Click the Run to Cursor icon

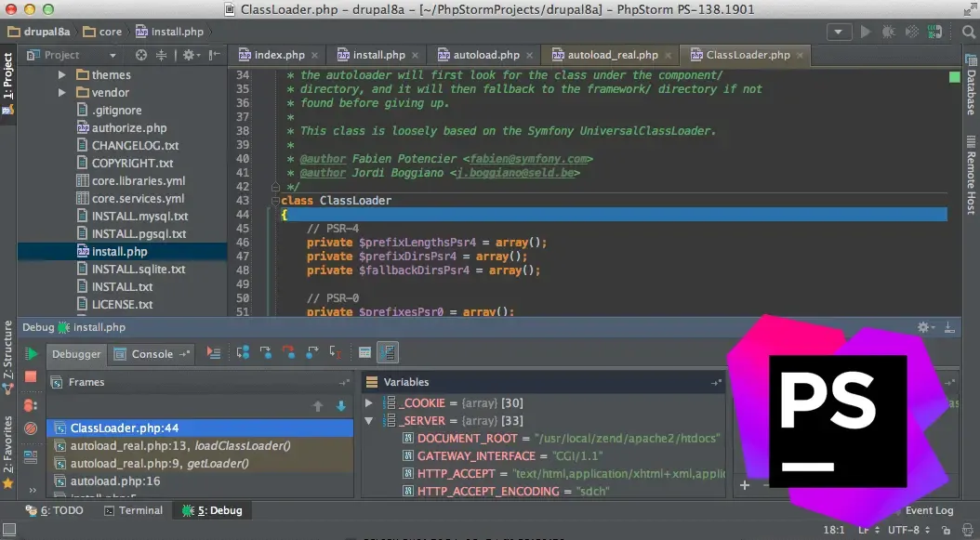335,352
